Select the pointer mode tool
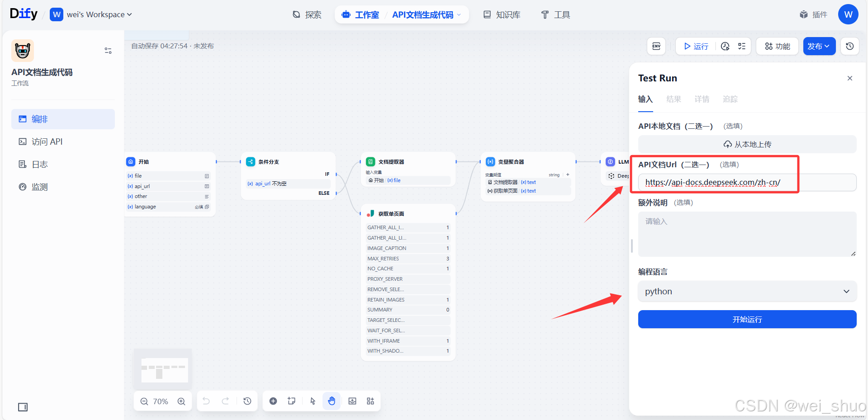This screenshot has height=420, width=868. (x=313, y=401)
